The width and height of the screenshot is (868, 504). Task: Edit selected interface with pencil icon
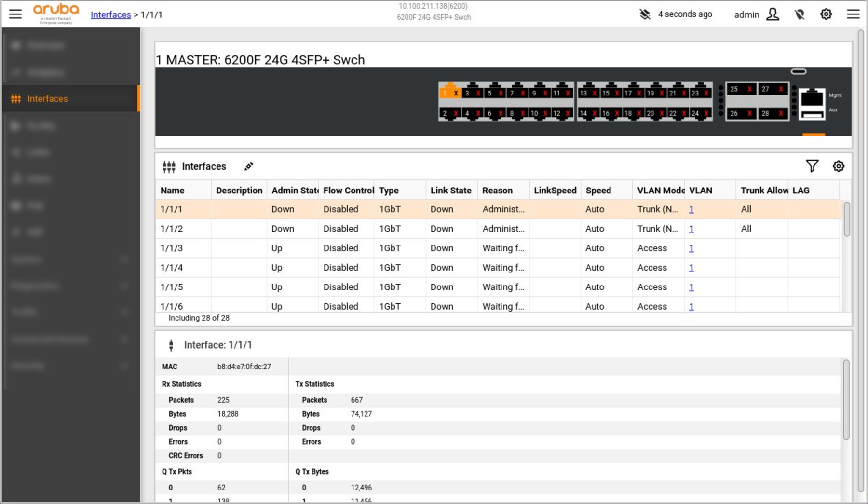pyautogui.click(x=249, y=166)
